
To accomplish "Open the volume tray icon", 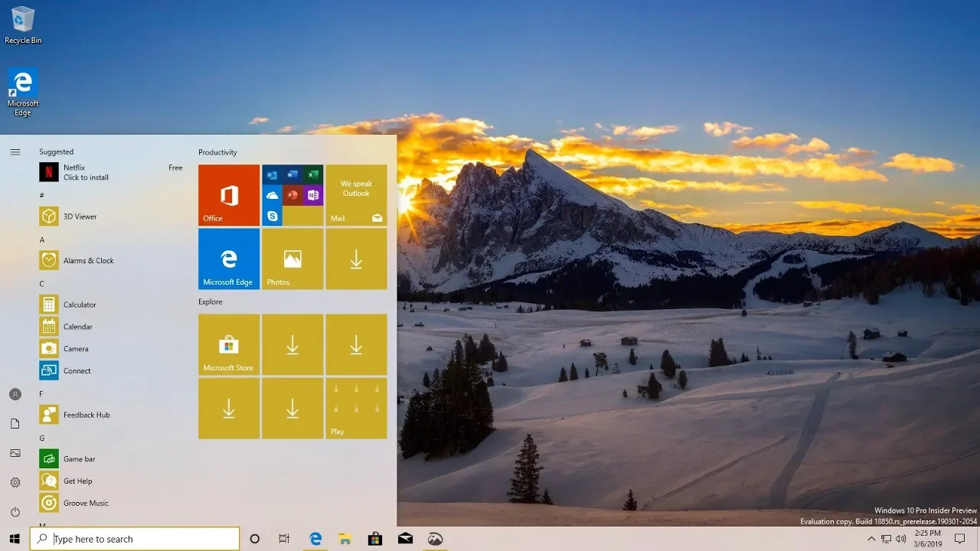I will pos(901,539).
